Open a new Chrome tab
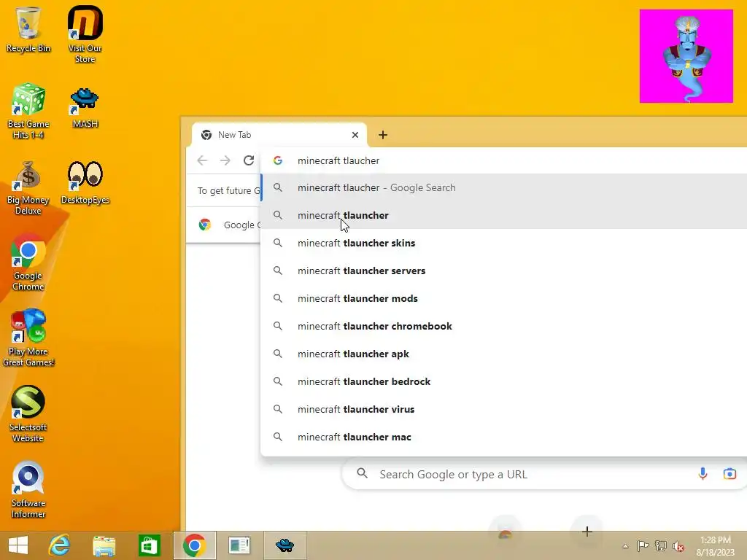This screenshot has height=560, width=747. 382,135
